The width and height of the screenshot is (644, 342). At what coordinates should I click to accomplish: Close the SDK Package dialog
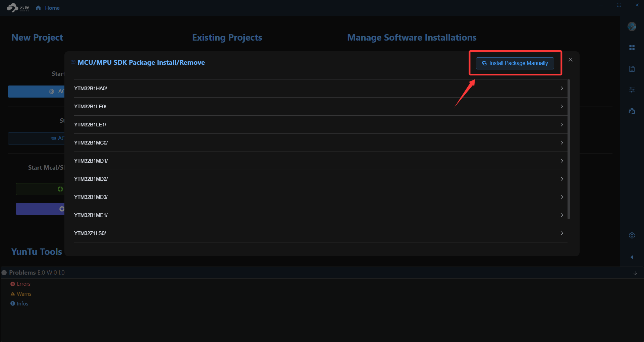pyautogui.click(x=571, y=60)
